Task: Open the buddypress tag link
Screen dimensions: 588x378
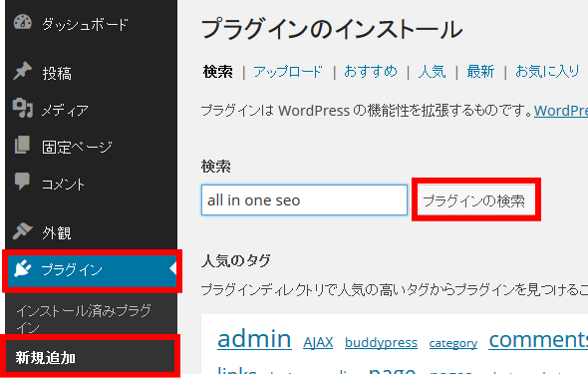Action: pyautogui.click(x=381, y=342)
